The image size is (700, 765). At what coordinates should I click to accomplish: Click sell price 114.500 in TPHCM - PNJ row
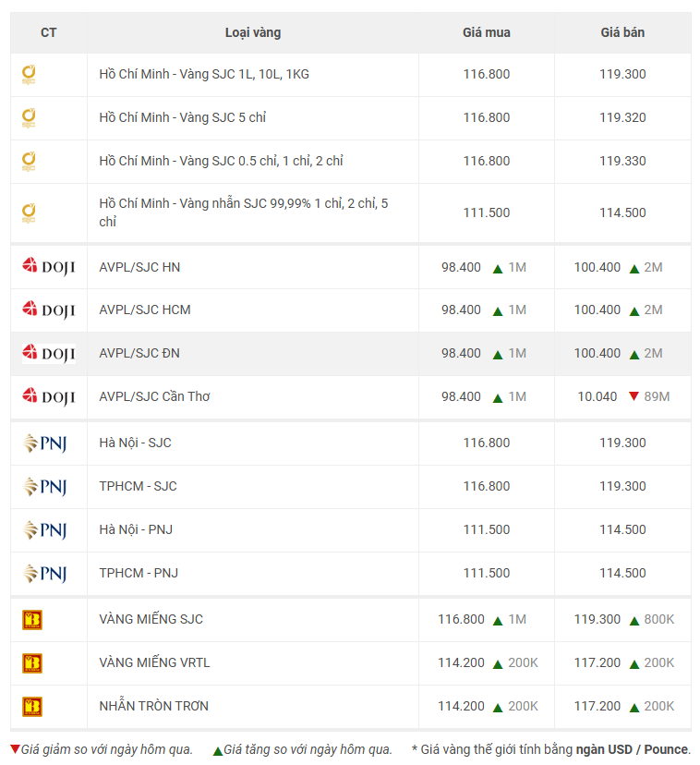622,573
